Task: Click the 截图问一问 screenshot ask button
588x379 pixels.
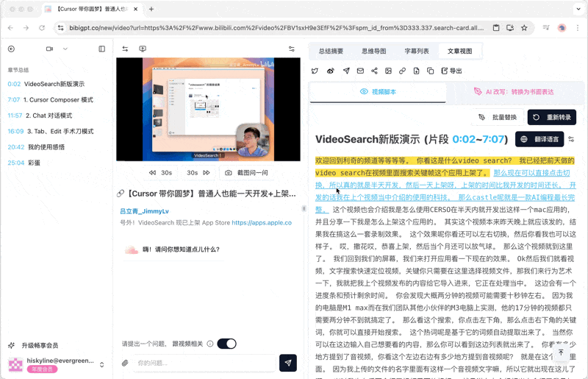Action: click(x=246, y=173)
